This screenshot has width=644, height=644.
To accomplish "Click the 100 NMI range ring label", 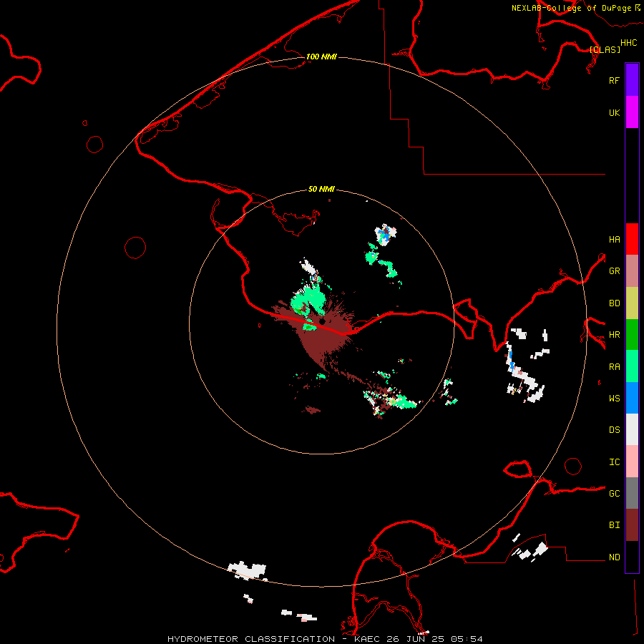I will (x=321, y=57).
